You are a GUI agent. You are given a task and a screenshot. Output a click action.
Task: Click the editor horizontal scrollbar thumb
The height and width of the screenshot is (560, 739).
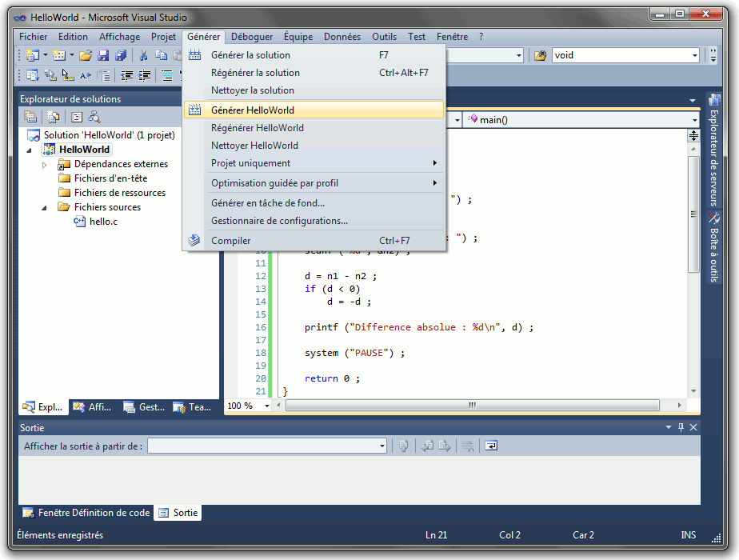point(472,406)
